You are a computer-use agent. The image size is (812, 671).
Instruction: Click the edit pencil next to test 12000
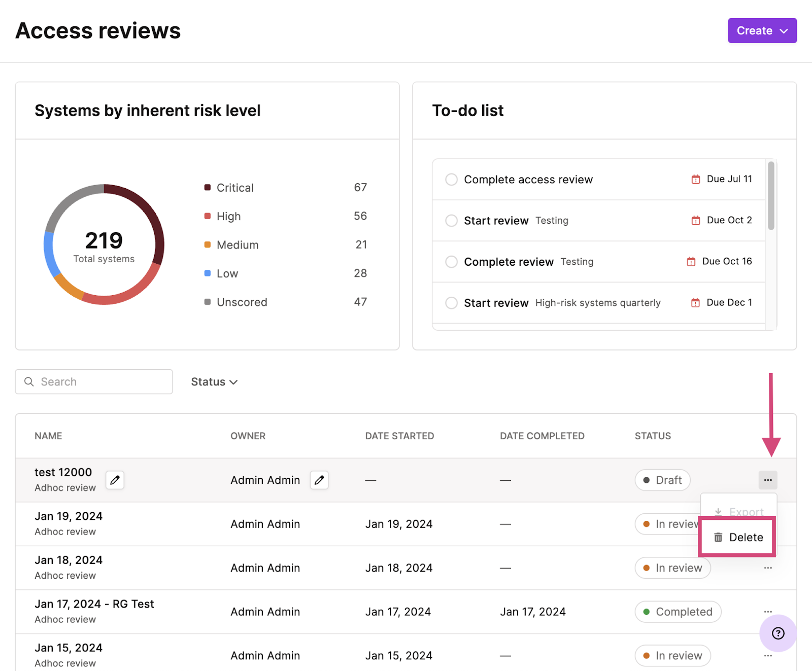[115, 480]
